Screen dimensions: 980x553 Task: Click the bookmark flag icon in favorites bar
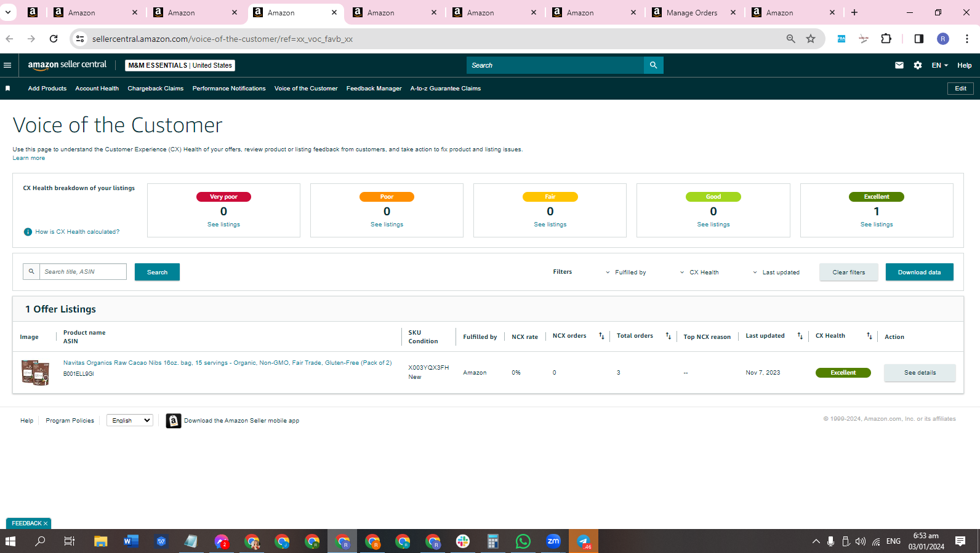point(8,89)
